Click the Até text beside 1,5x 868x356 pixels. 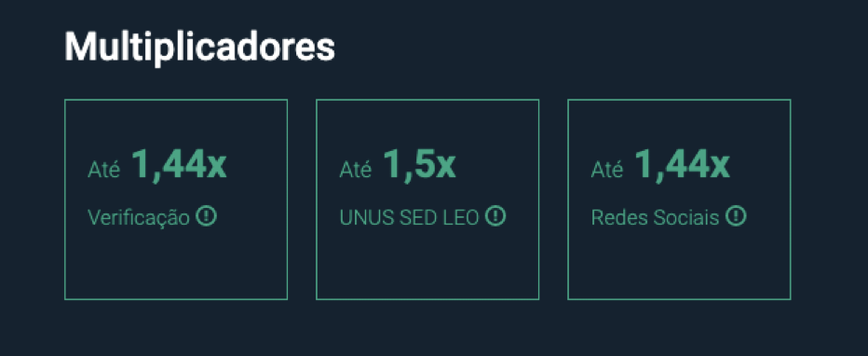click(356, 170)
